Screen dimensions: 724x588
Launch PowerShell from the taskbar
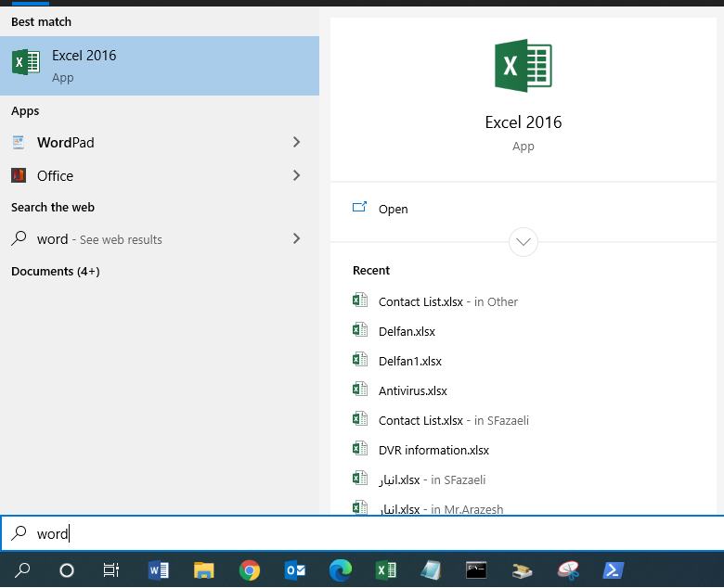pyautogui.click(x=613, y=570)
